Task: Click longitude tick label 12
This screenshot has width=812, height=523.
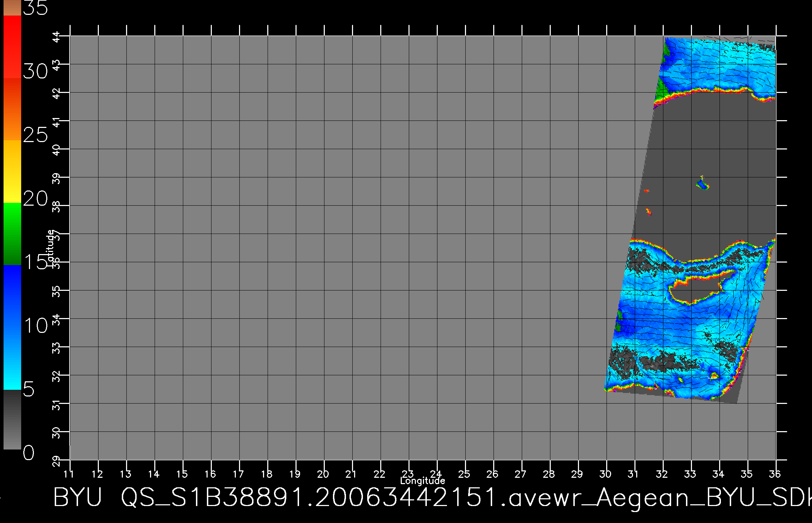Action: click(x=97, y=474)
